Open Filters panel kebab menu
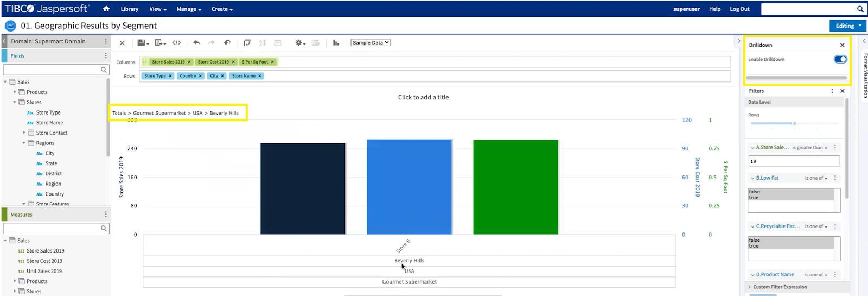The image size is (868, 296). [832, 91]
